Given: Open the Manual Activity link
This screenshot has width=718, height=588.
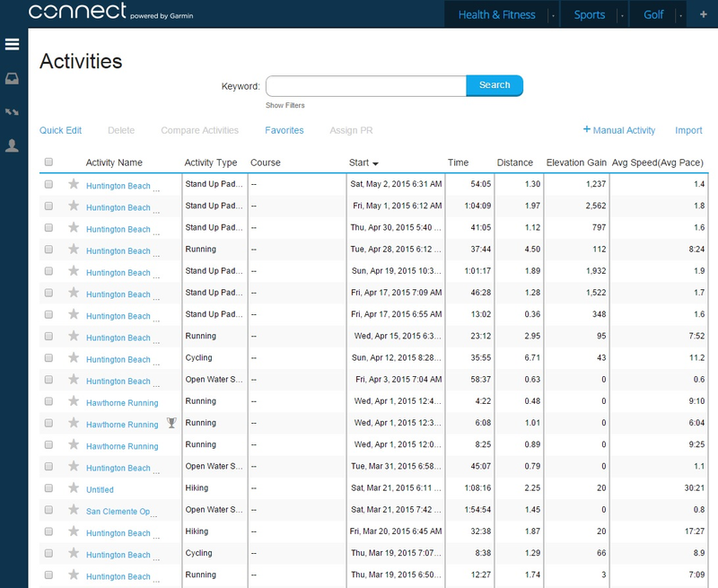Looking at the screenshot, I should 619,130.
